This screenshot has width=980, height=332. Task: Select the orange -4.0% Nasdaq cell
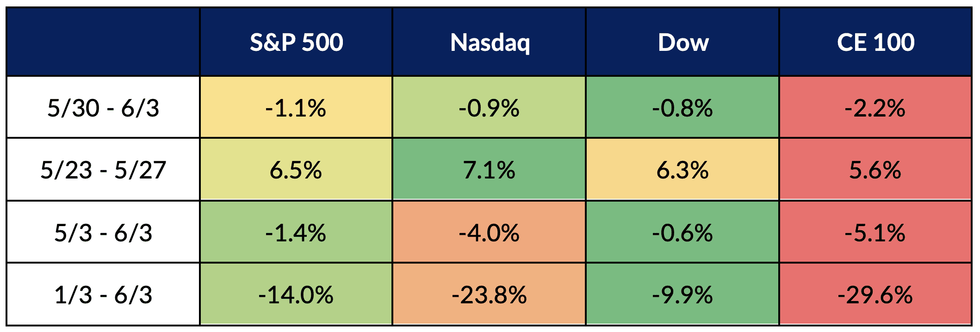[x=490, y=232]
